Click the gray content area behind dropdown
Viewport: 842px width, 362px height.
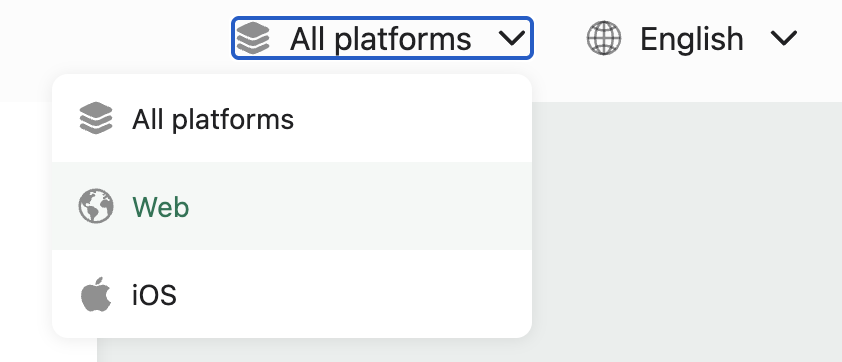tap(686, 231)
